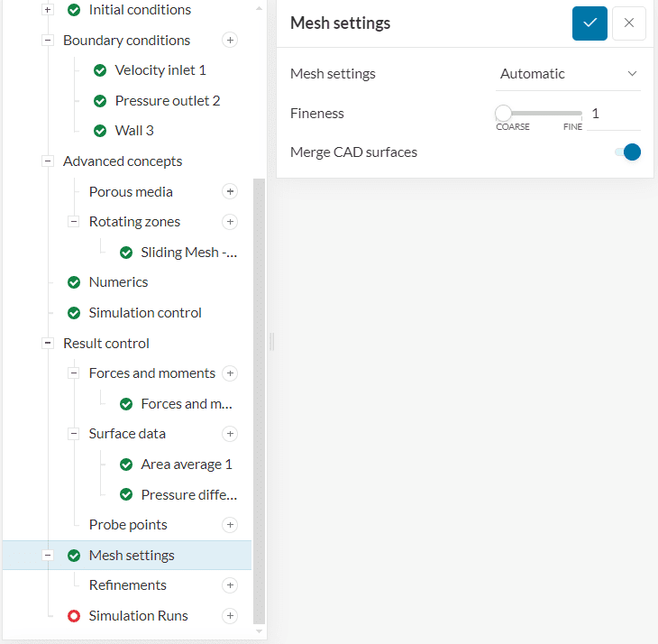The image size is (658, 644).
Task: Open Simulation control item
Action: pyautogui.click(x=145, y=313)
